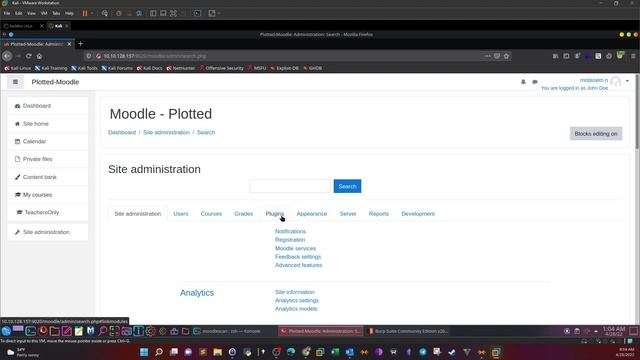
Task: Open the Moodle notifications bell icon
Action: pos(523,82)
